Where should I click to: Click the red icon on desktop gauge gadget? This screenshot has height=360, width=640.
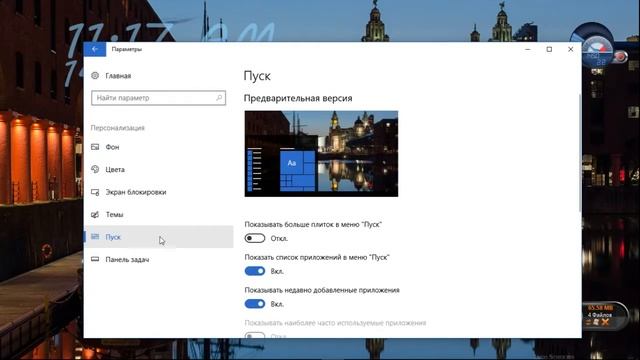[620, 57]
